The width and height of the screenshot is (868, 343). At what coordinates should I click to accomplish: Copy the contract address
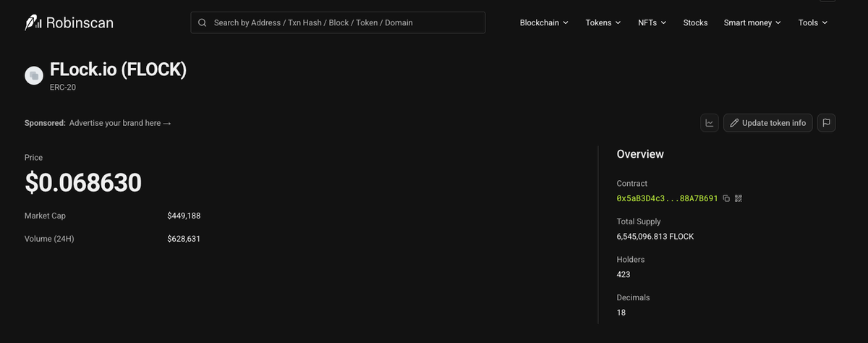tap(726, 198)
